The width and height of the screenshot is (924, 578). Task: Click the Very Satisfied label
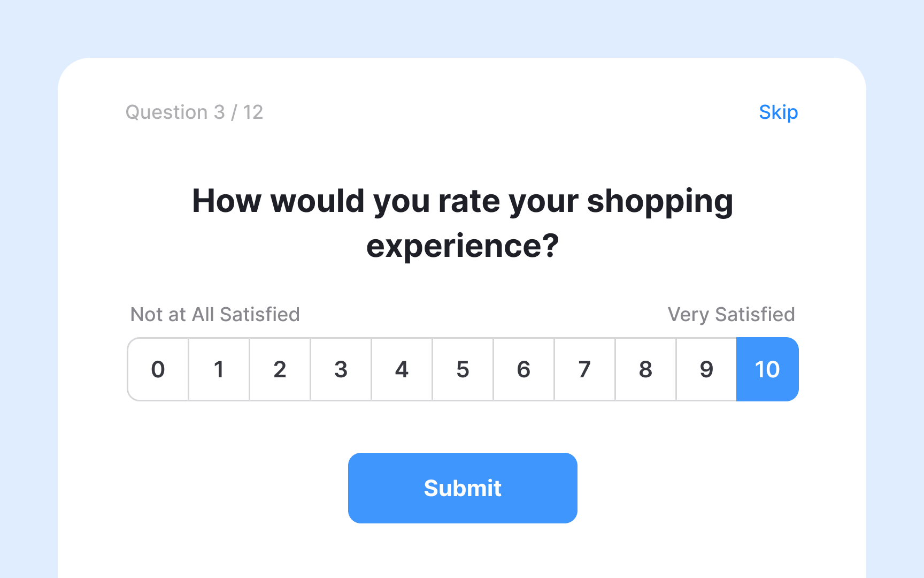[731, 315]
